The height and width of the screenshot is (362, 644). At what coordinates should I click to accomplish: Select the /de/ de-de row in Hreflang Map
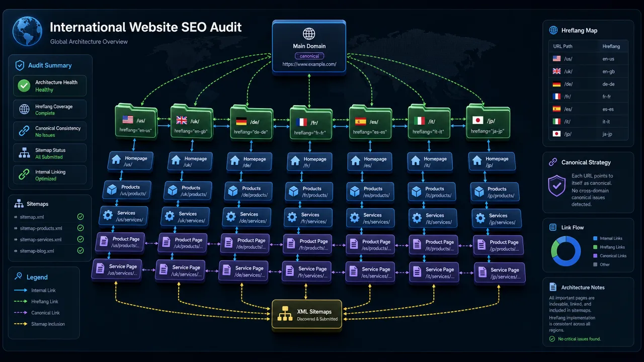point(588,84)
